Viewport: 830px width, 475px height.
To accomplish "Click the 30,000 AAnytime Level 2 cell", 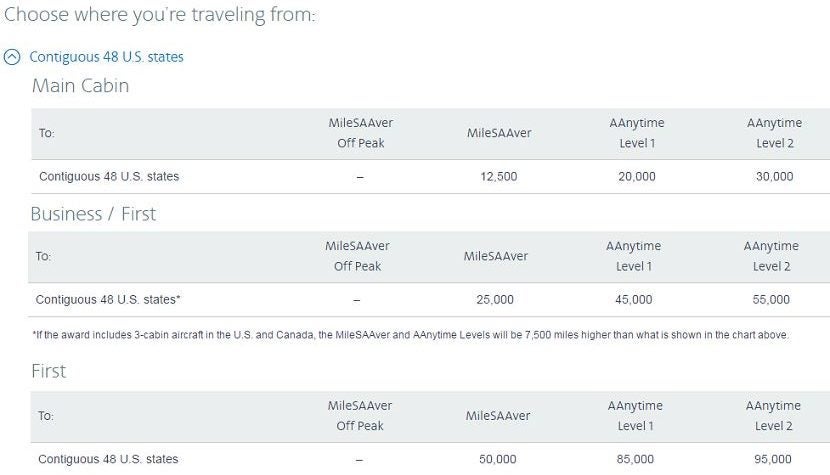I will (774, 176).
